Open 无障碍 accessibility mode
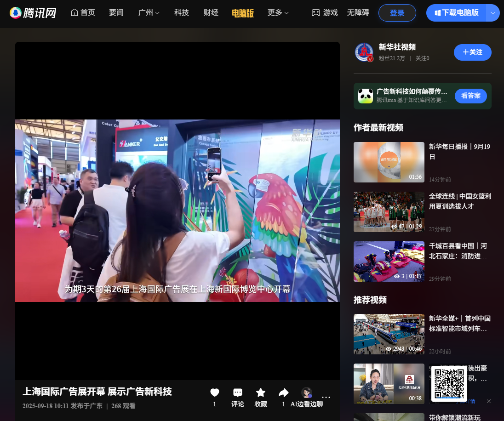Screen dimensions: 504x421 tap(358, 12)
